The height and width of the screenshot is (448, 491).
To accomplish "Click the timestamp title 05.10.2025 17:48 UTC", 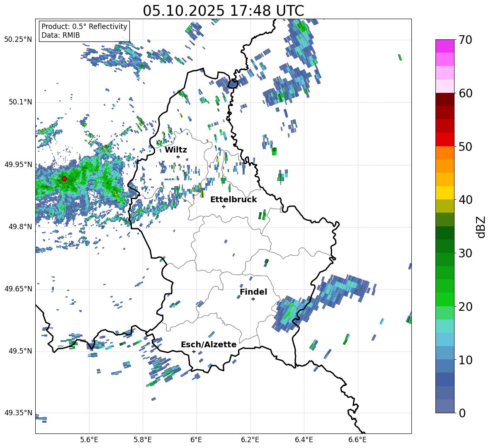I will click(223, 11).
